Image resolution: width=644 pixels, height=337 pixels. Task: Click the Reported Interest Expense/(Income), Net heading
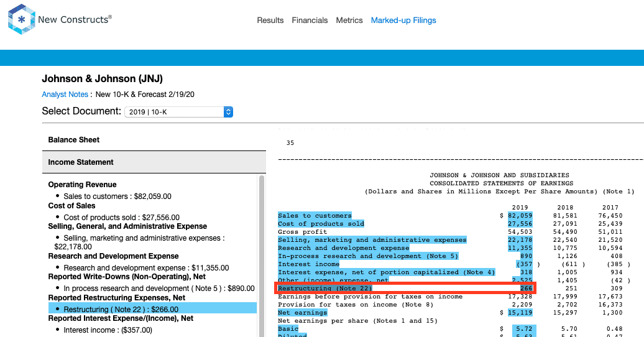click(x=121, y=318)
